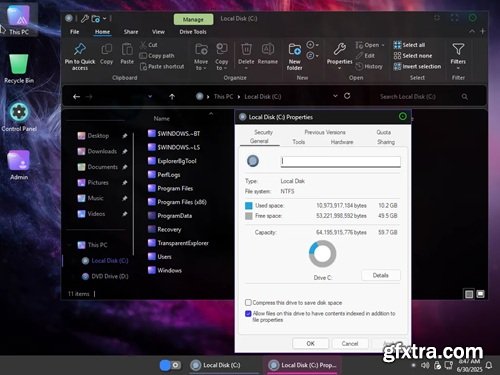Click Invert selection in ribbon
Image resolution: width=500 pixels, height=375 pixels.
417,66
